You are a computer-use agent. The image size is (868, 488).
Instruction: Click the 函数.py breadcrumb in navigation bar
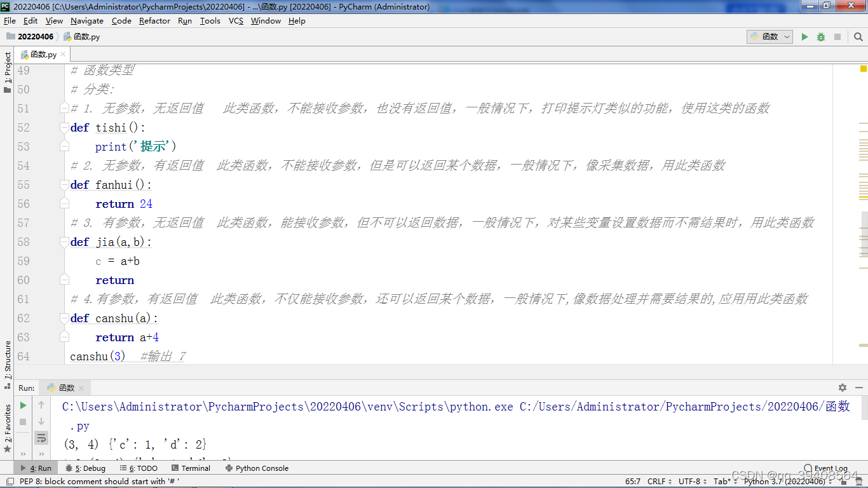pos(81,37)
